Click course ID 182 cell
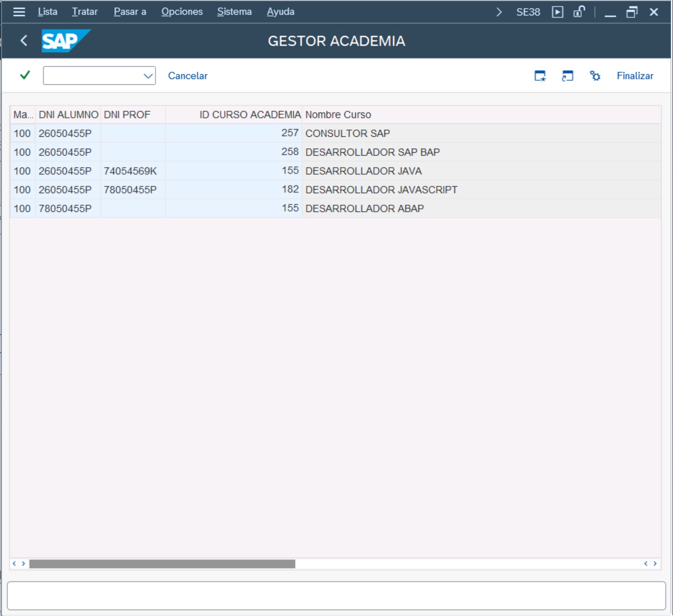Screen dimensions: 673x616 [x=234, y=190]
